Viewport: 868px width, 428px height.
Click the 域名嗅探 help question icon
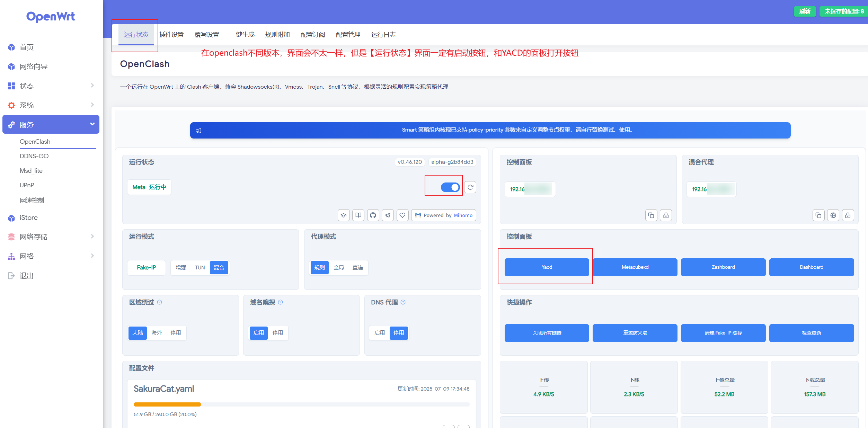pos(281,302)
